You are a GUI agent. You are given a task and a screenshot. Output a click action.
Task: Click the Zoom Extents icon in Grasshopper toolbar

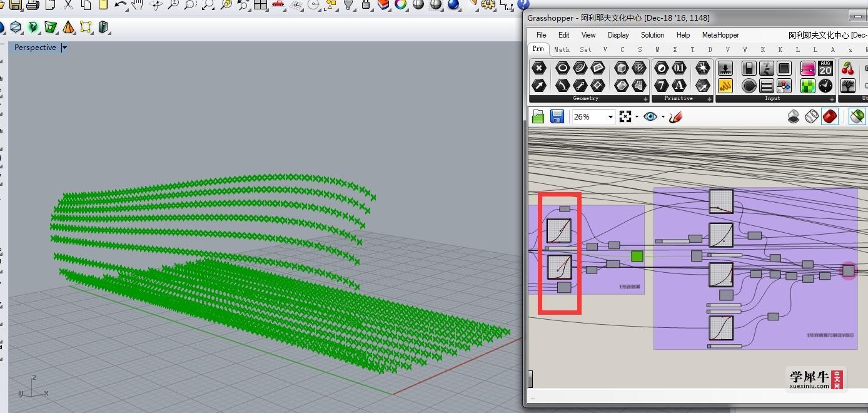625,117
